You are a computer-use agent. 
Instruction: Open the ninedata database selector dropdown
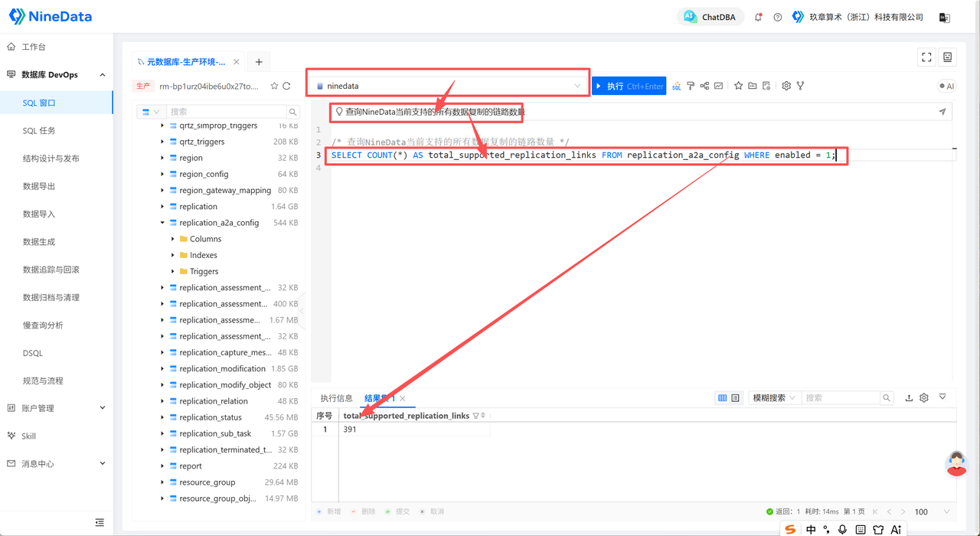pos(449,86)
